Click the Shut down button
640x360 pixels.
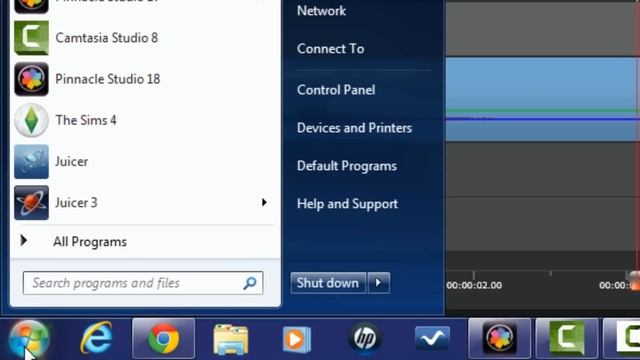[328, 283]
